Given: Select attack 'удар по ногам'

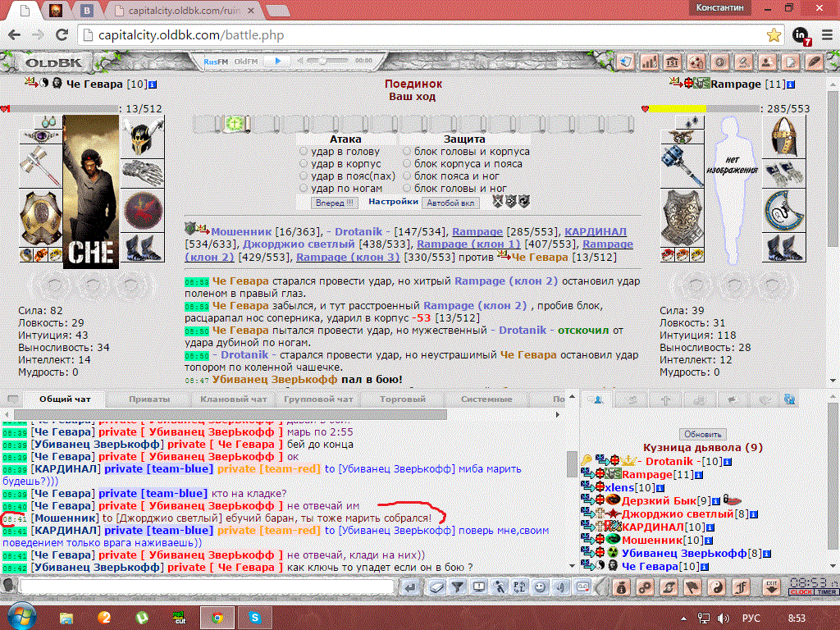Looking at the screenshot, I should 304,189.
